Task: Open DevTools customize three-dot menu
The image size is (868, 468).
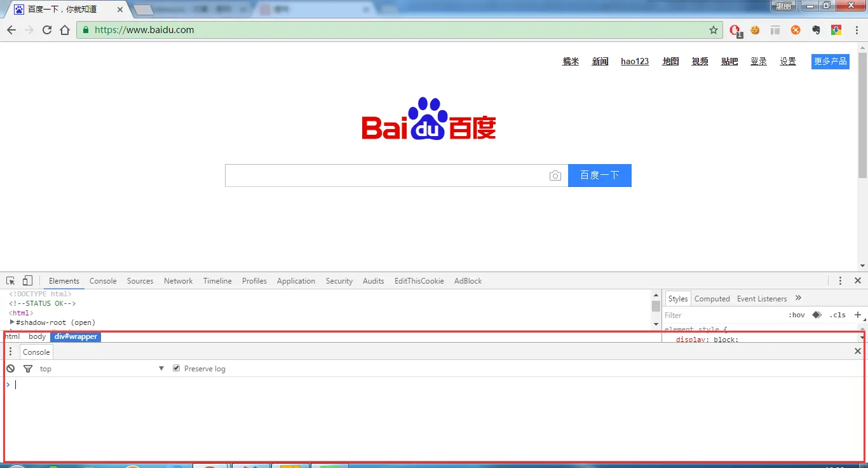Action: coord(840,280)
